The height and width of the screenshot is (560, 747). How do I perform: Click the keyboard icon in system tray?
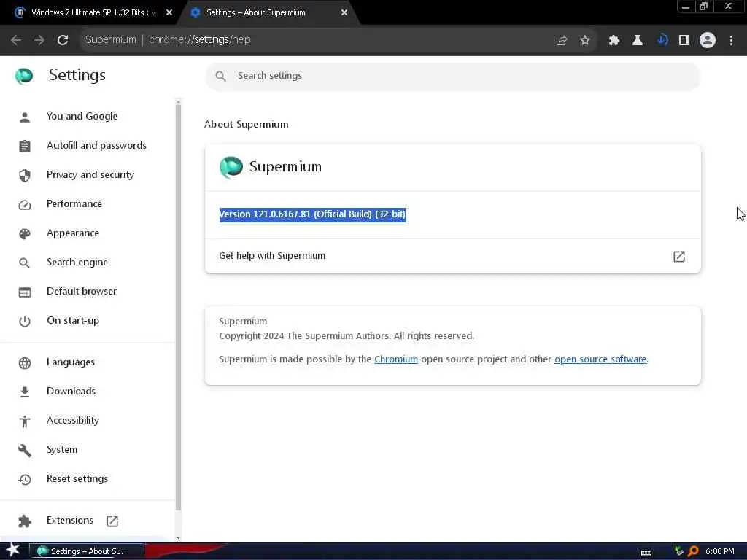[x=646, y=553]
